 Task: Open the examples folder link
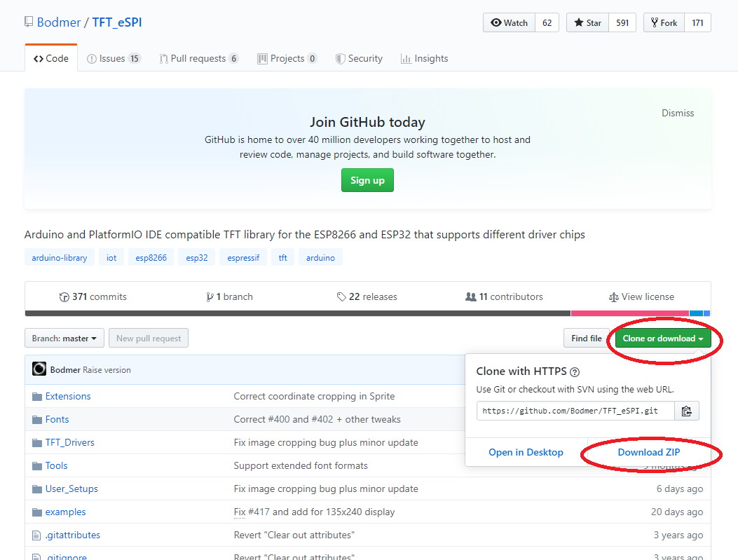(x=65, y=512)
